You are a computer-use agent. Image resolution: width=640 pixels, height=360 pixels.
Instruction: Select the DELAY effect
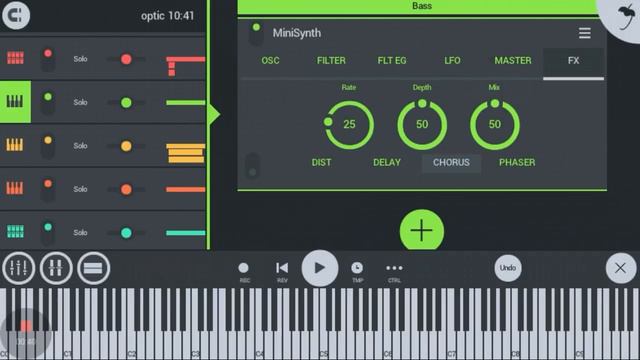point(387,162)
